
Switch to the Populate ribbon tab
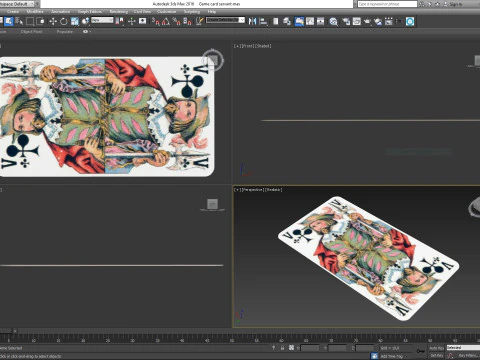click(x=64, y=32)
